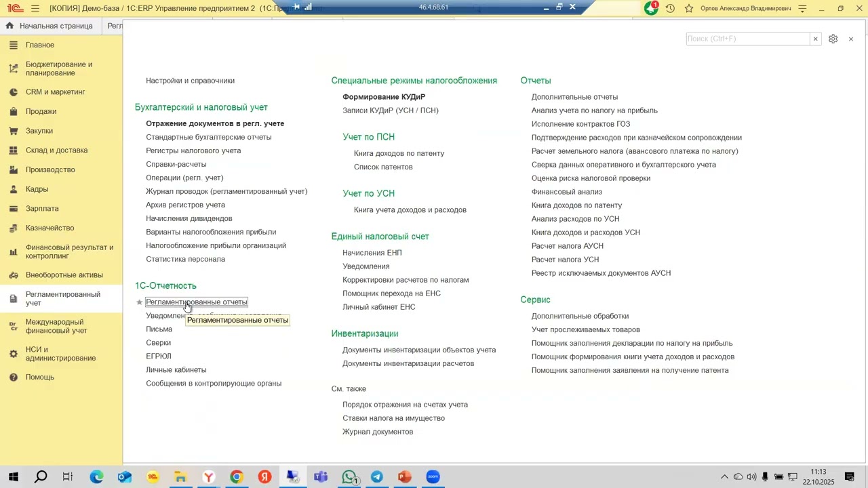Open Регламентированные отчеты link
The image size is (868, 488).
[197, 302]
